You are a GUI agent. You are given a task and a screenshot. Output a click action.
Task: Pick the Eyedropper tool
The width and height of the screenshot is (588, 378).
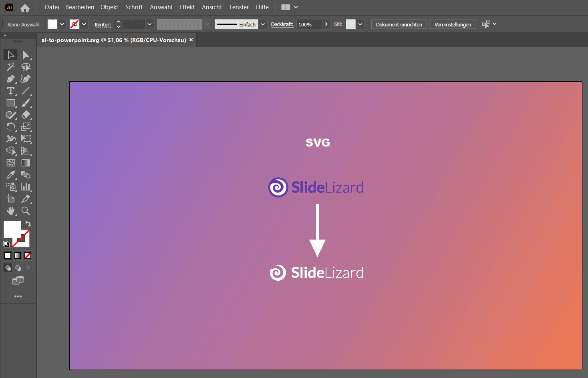pyautogui.click(x=10, y=175)
